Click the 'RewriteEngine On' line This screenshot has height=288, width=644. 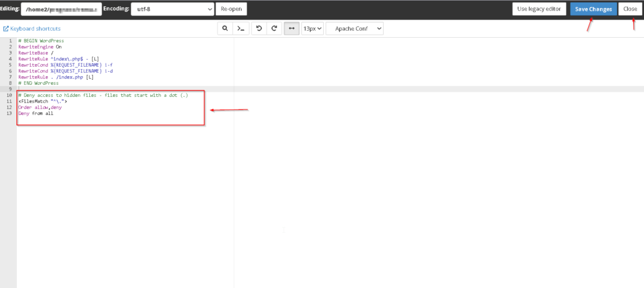coord(40,47)
